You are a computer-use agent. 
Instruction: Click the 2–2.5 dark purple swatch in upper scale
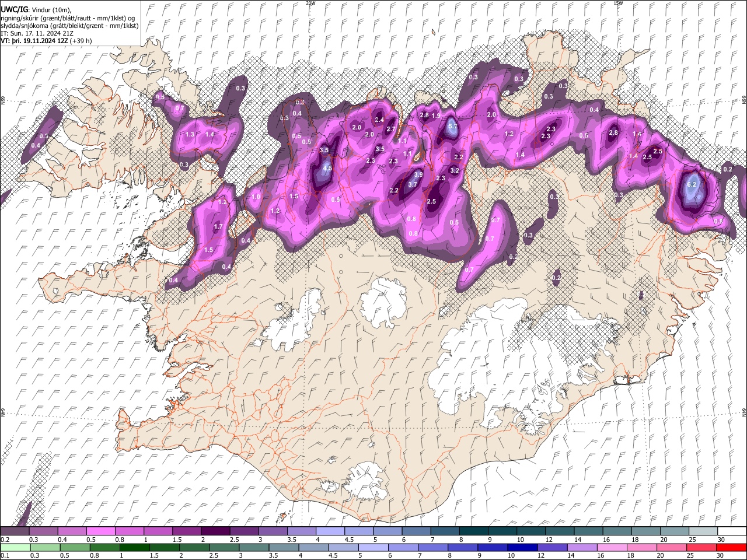215,531
